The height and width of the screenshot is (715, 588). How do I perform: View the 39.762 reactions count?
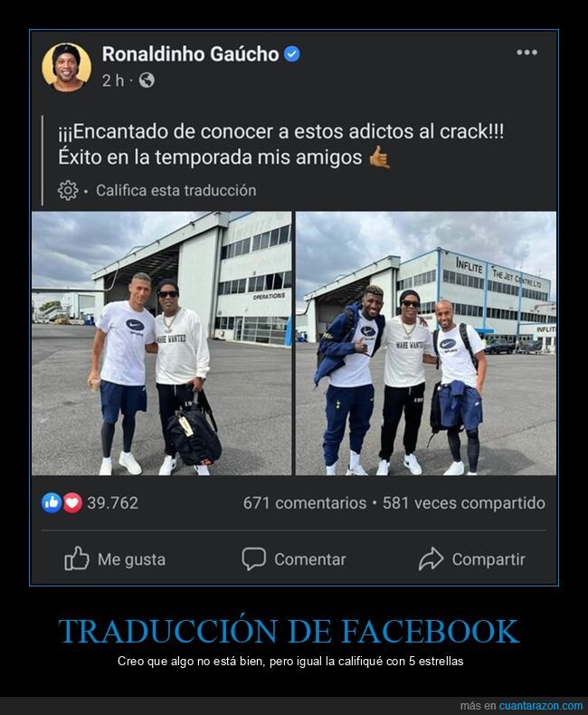pos(112,503)
